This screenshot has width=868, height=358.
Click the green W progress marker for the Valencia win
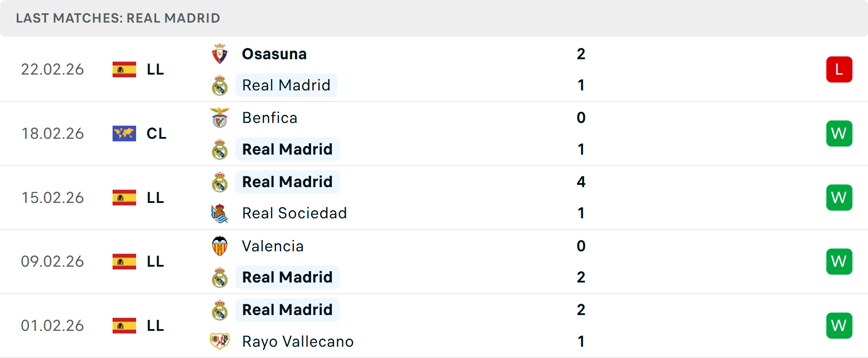click(x=839, y=261)
